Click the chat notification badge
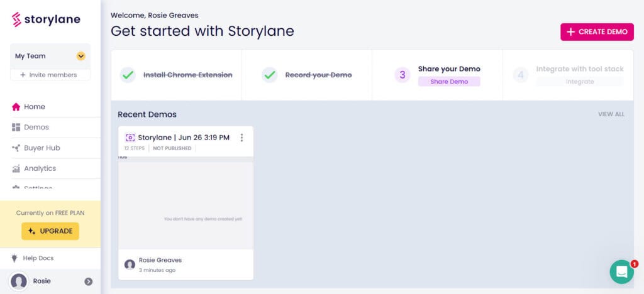The width and height of the screenshot is (644, 294). (x=635, y=264)
